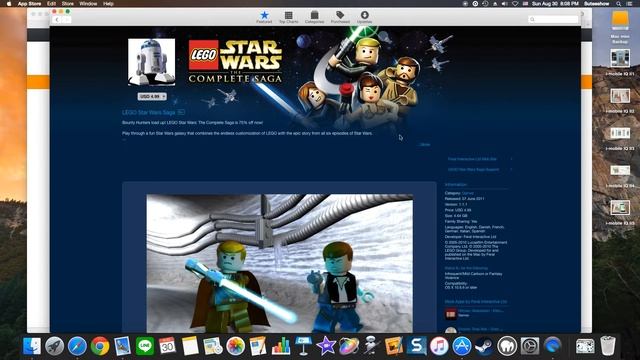Open Numbers from the Dock

pos(281,346)
